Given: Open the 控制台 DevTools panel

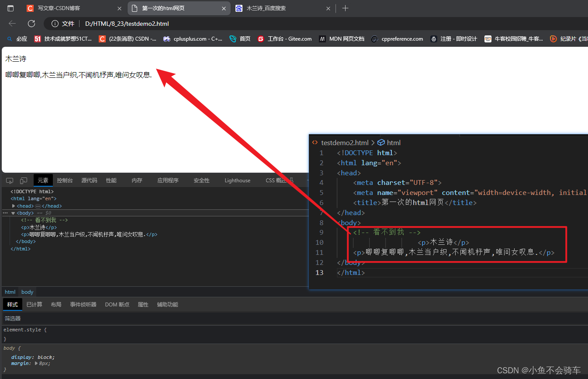Looking at the screenshot, I should pos(65,181).
